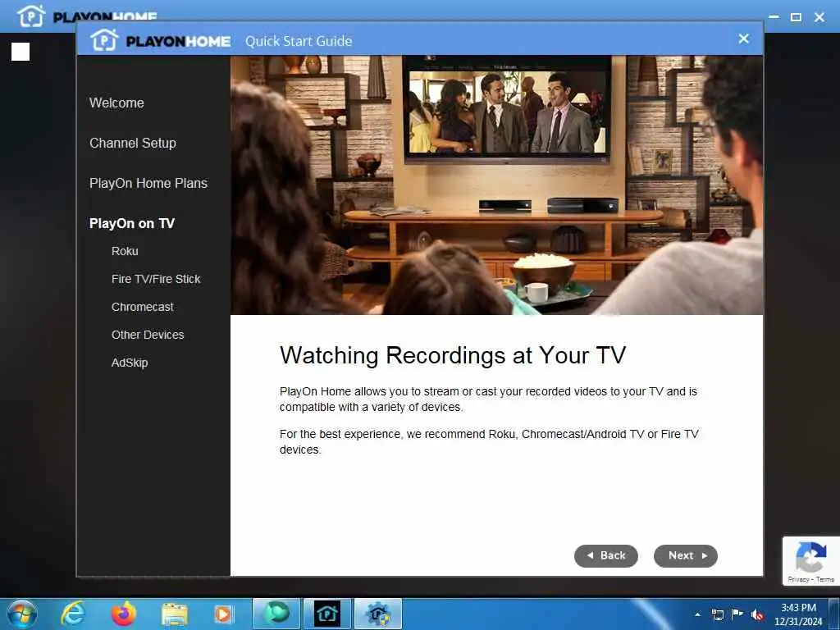Click 'Watching Recordings at Your TV' heading

coord(453,355)
